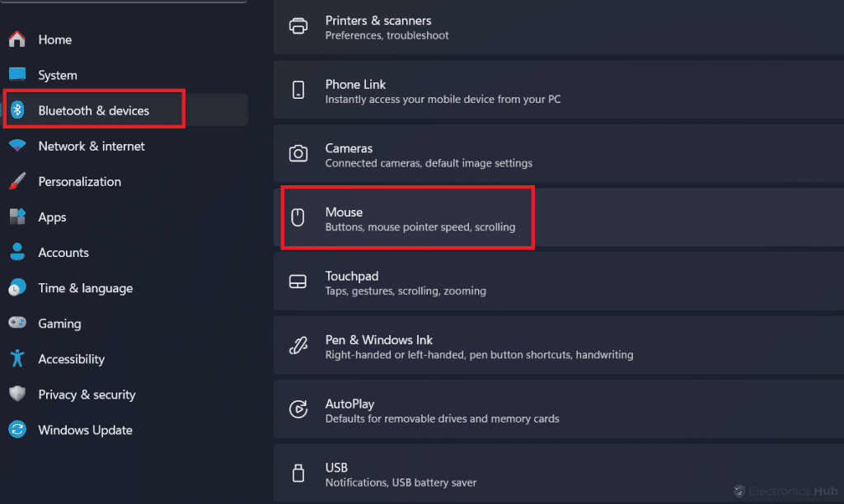Open the System settings section
The width and height of the screenshot is (844, 504).
click(x=58, y=75)
